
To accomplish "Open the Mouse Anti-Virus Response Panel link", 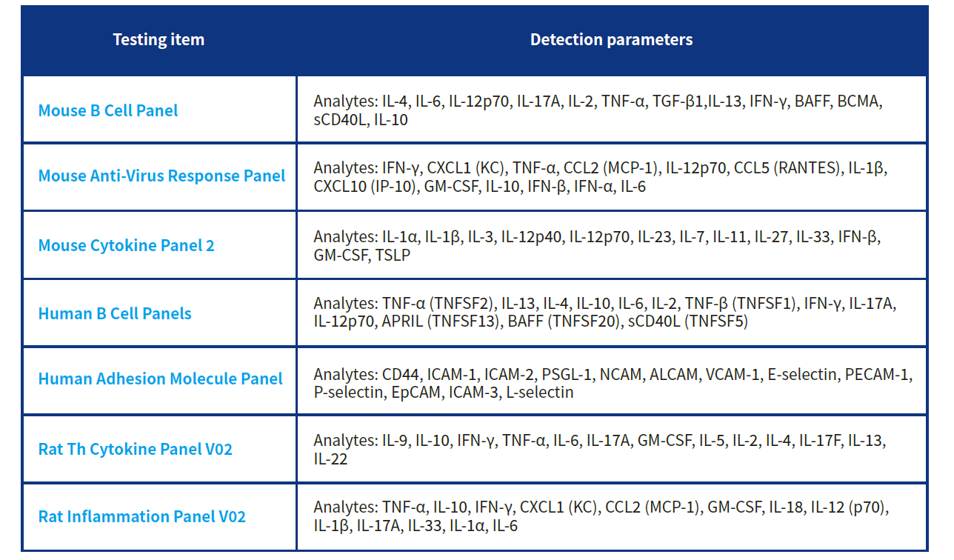I will click(x=161, y=176).
